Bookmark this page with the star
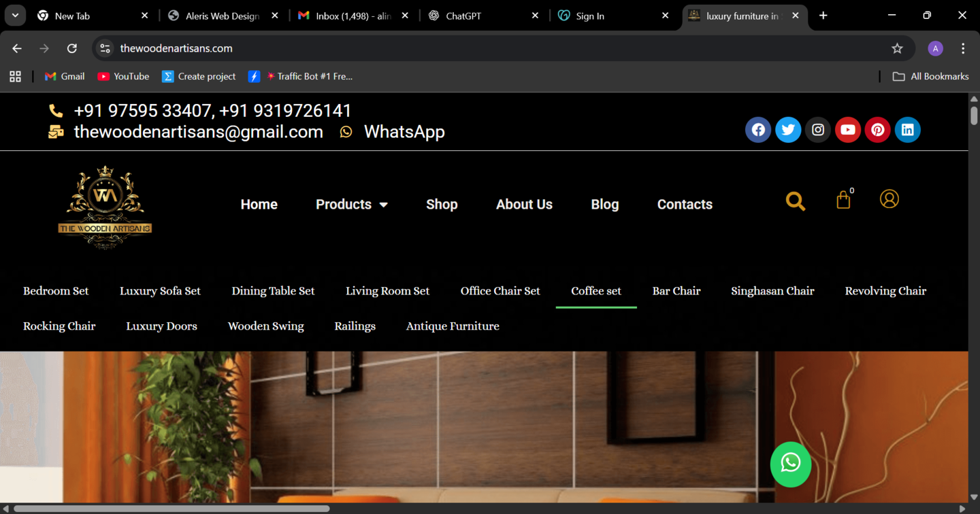The height and width of the screenshot is (514, 980). 897,48
